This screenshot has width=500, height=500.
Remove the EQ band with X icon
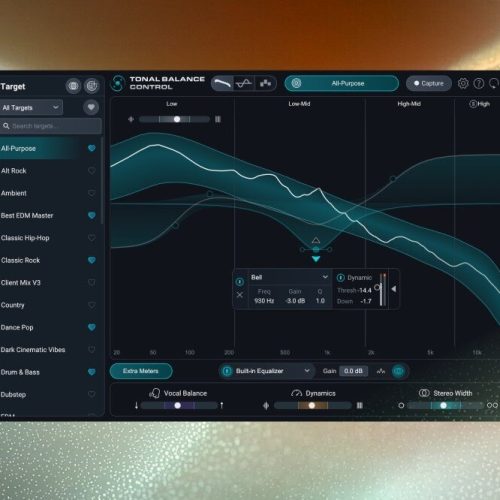(239, 295)
